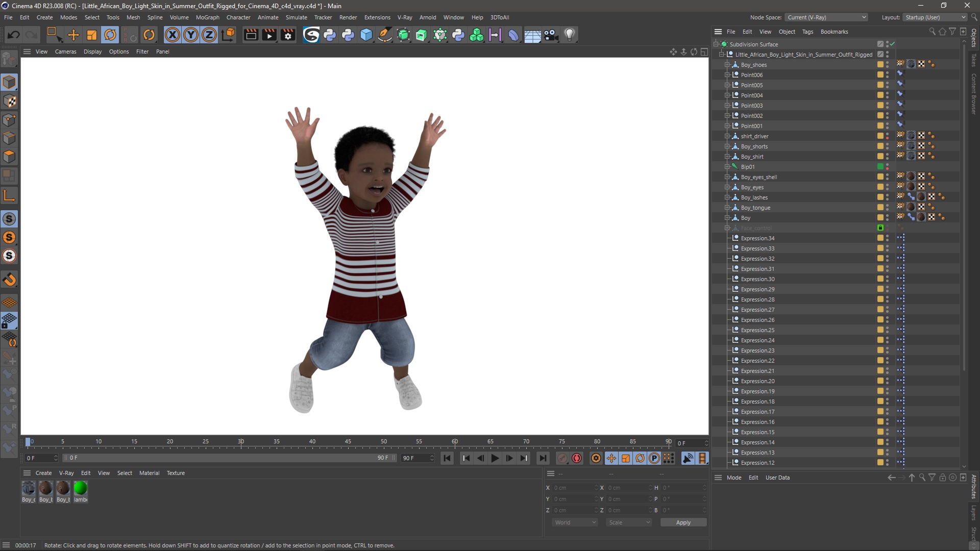Image resolution: width=980 pixels, height=551 pixels.
Task: Click the timeline range slider bar
Action: coord(230,458)
